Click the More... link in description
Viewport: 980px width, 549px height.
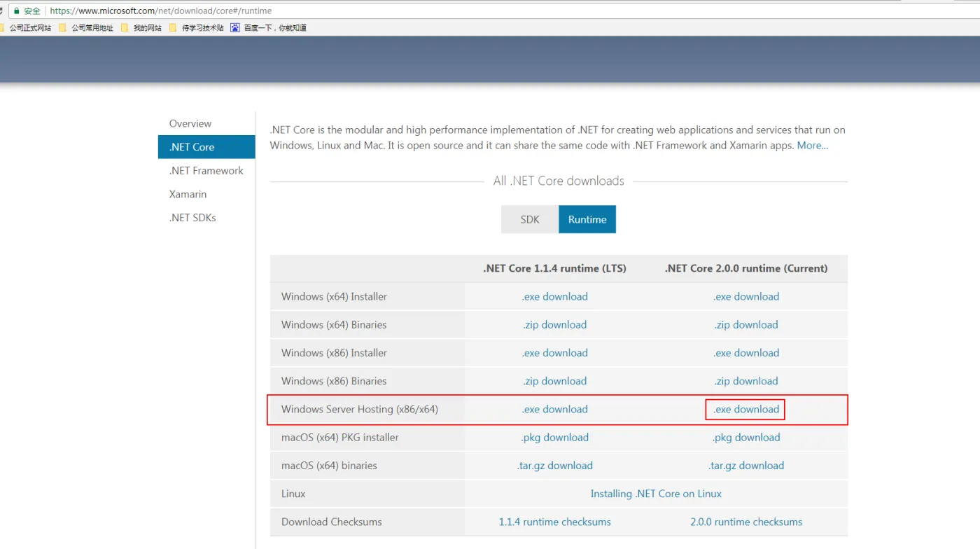click(812, 146)
